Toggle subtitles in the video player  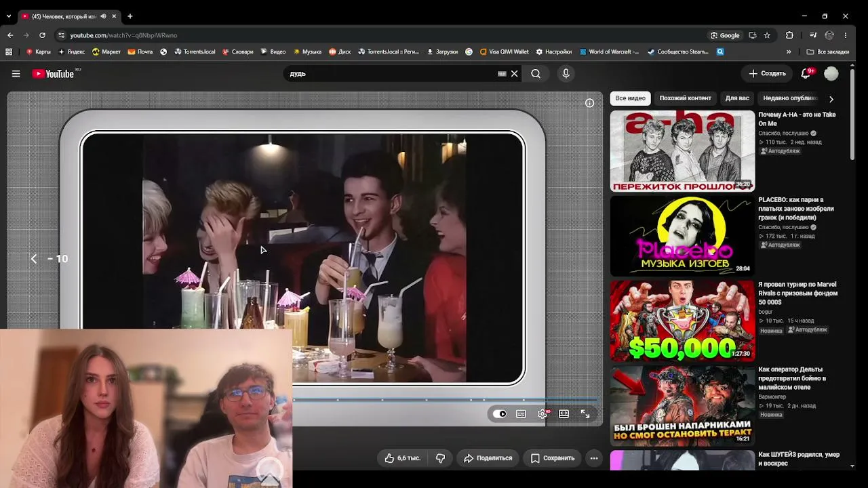[x=521, y=414]
